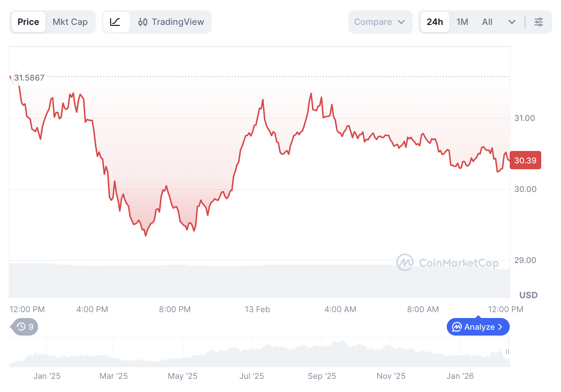The image size is (561, 392).
Task: Click the logo icon in the Analyze button
Action: 457,327
